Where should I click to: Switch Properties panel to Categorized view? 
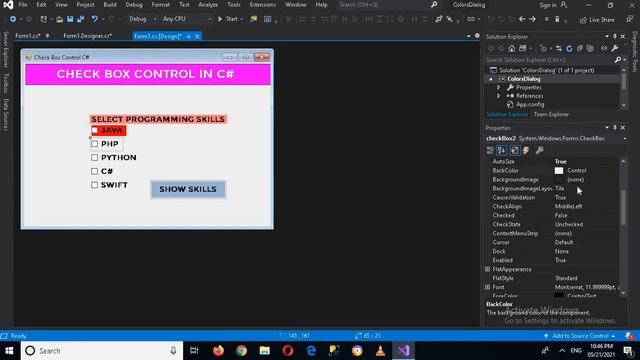tap(490, 150)
